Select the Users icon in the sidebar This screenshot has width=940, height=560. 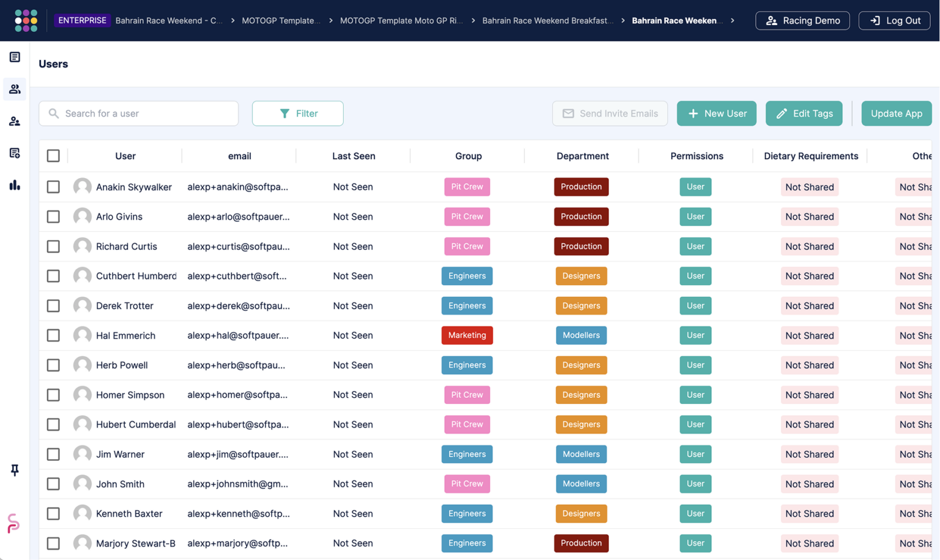click(x=14, y=89)
